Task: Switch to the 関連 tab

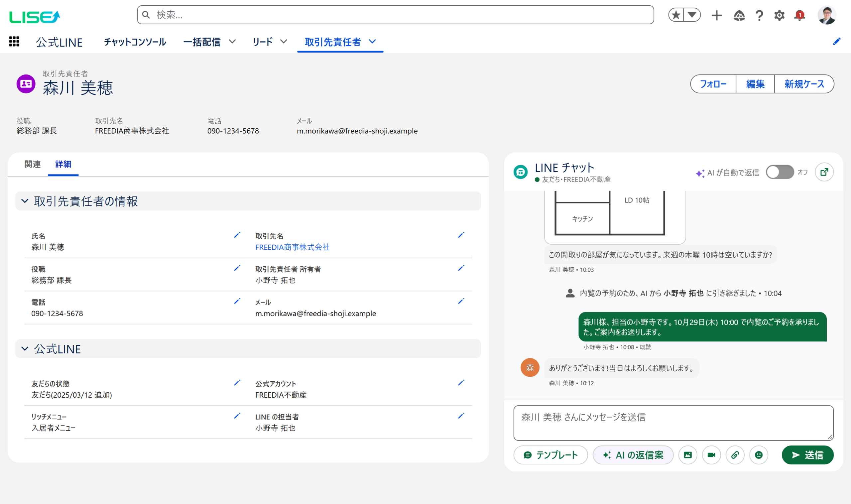Action: point(32,164)
